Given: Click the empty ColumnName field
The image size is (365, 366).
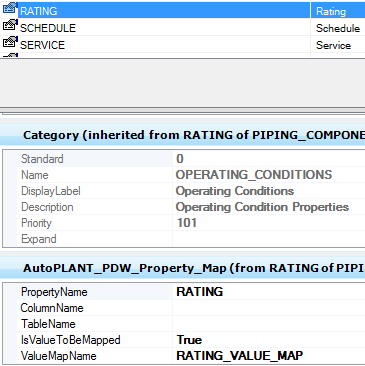Looking at the screenshot, I should [x=269, y=308].
